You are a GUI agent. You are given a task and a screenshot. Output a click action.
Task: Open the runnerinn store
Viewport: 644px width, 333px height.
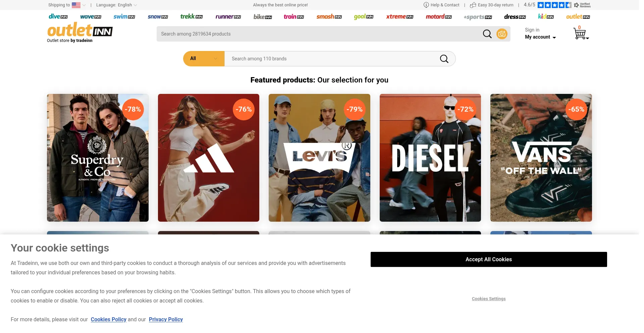click(228, 16)
